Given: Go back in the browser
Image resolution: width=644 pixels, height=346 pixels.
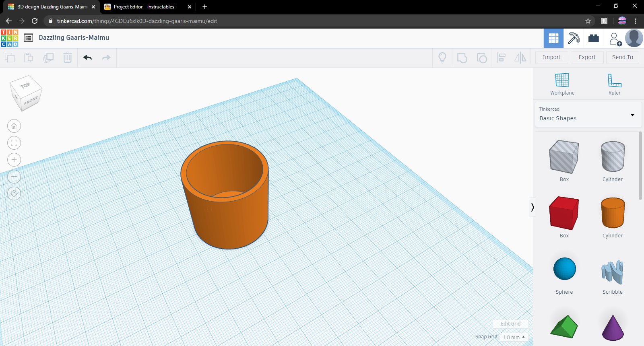Looking at the screenshot, I should [9, 21].
